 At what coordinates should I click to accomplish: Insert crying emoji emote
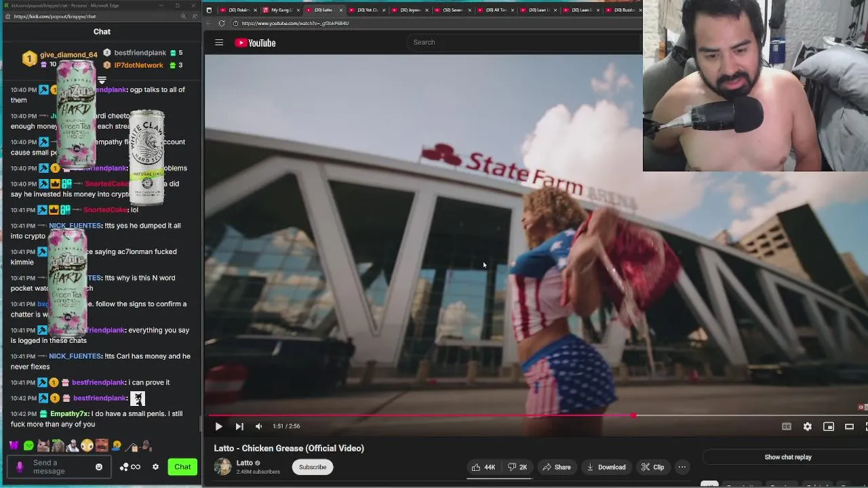[117, 446]
